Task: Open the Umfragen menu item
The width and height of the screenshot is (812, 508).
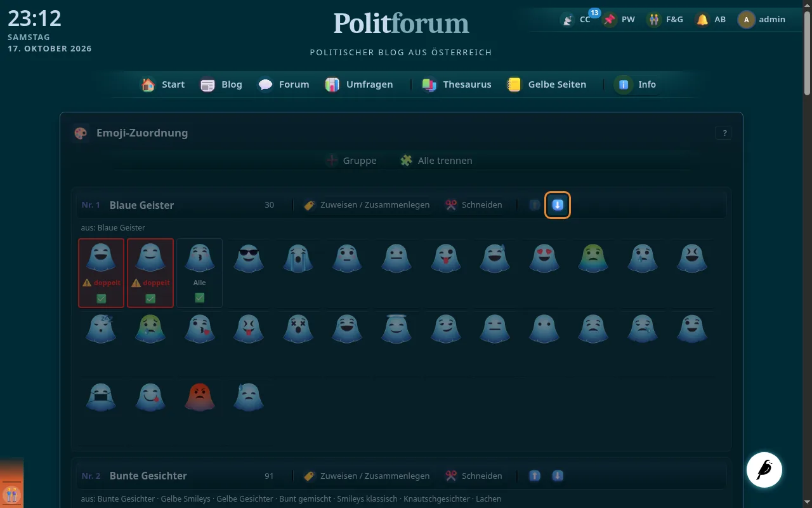Action: (359, 84)
